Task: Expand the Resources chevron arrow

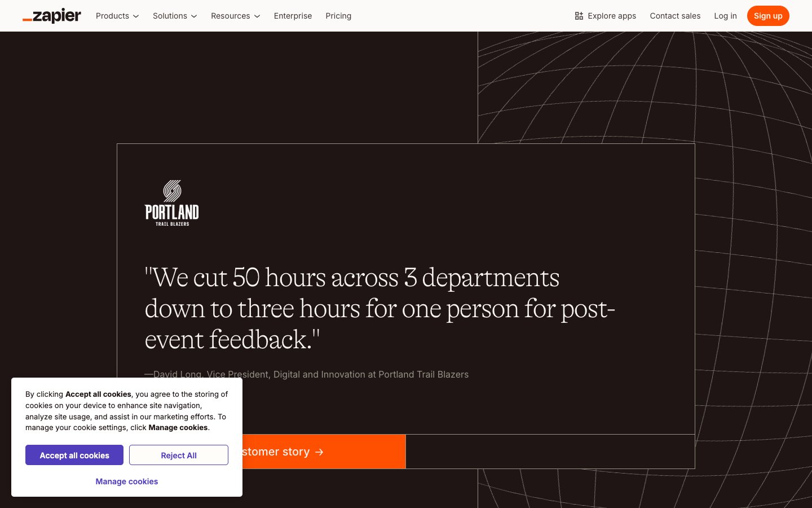Action: pos(257,16)
